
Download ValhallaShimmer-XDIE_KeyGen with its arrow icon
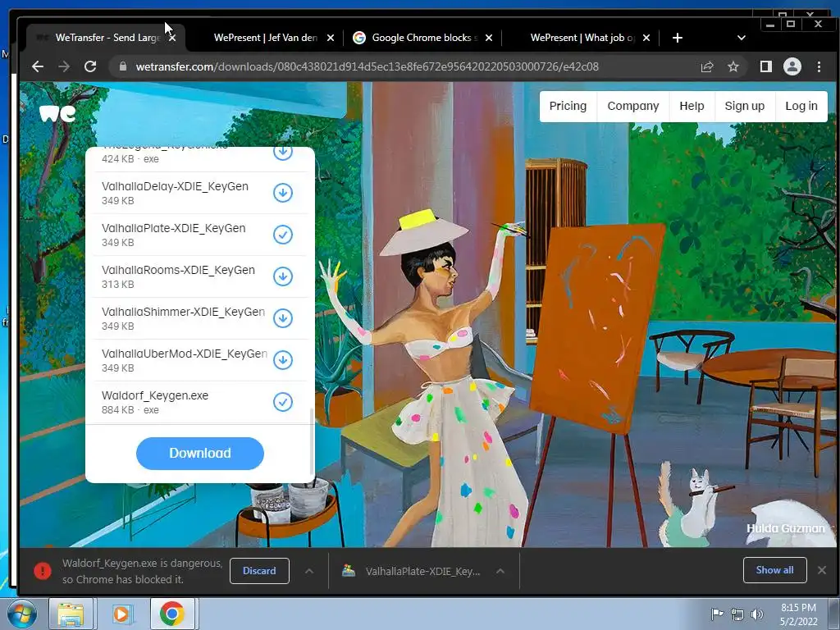click(283, 318)
